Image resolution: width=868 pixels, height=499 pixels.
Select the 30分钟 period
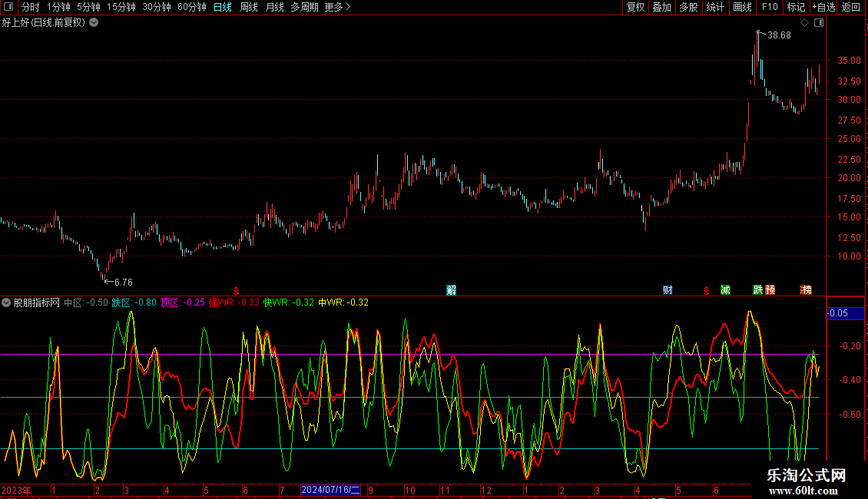(157, 7)
